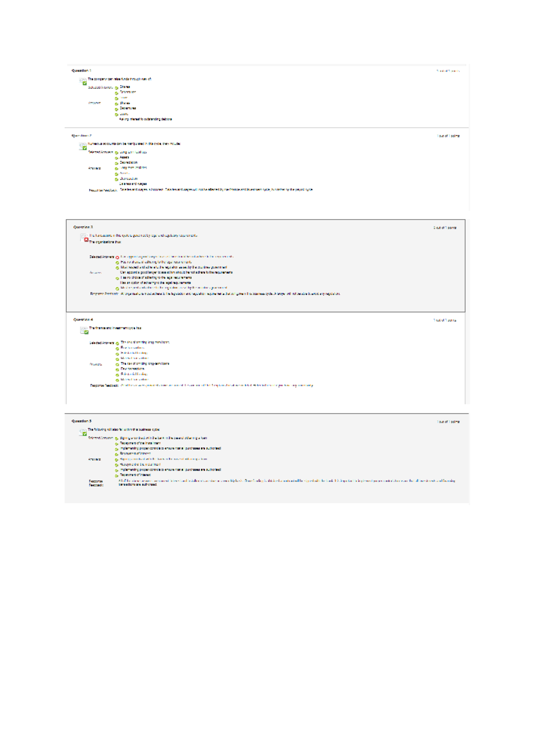Click 'Salaries and wages' answer option in Question 2

point(133,184)
